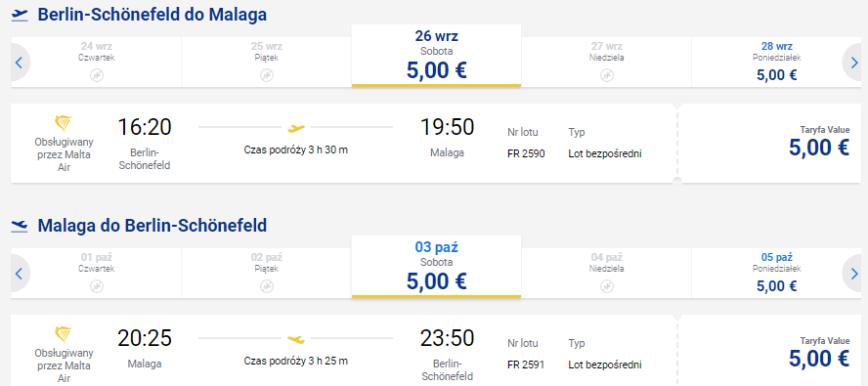Click the 01 paź Czwartek date cell
This screenshot has height=386, width=868.
click(97, 273)
